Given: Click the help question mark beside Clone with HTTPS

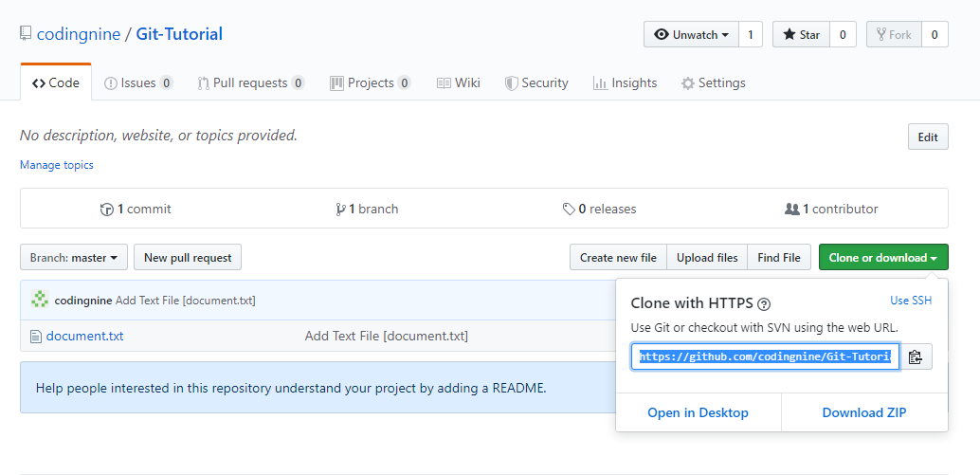Looking at the screenshot, I should tap(764, 304).
